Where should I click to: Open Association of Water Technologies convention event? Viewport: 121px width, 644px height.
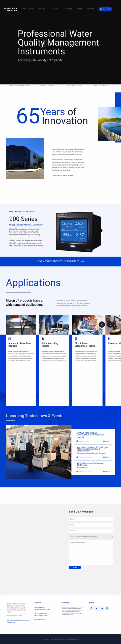92,449
